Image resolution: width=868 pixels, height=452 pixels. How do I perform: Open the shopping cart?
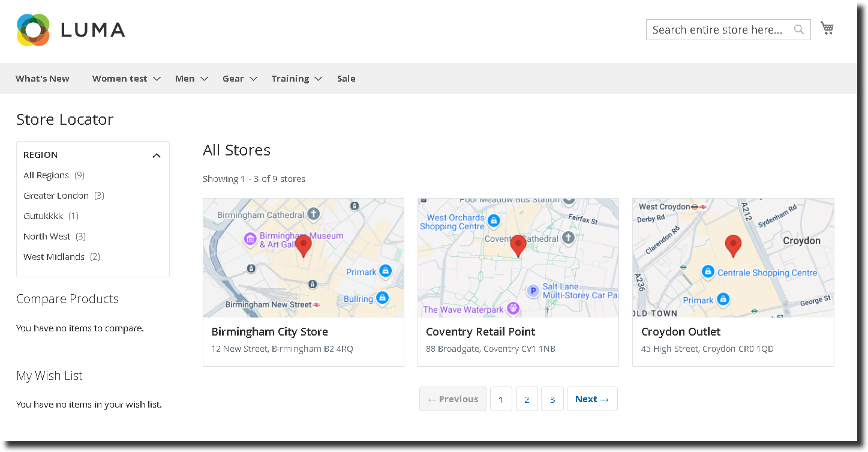click(827, 28)
